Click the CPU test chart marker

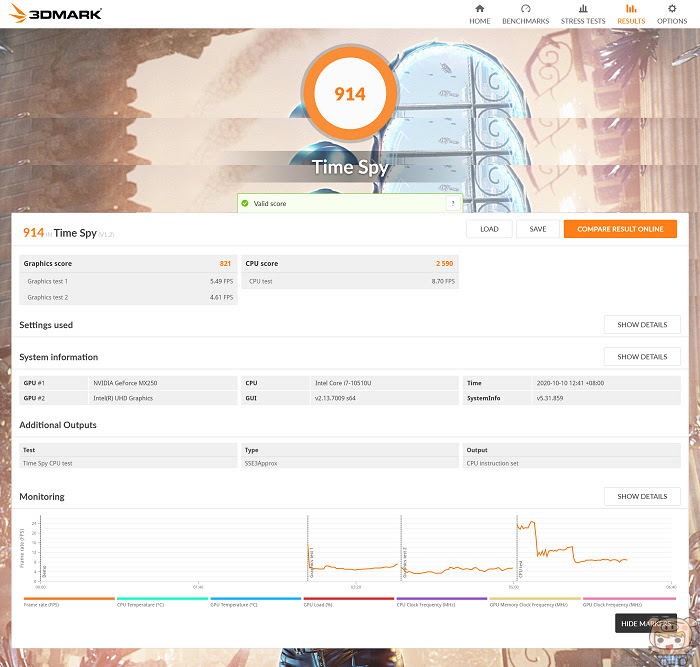tap(521, 570)
